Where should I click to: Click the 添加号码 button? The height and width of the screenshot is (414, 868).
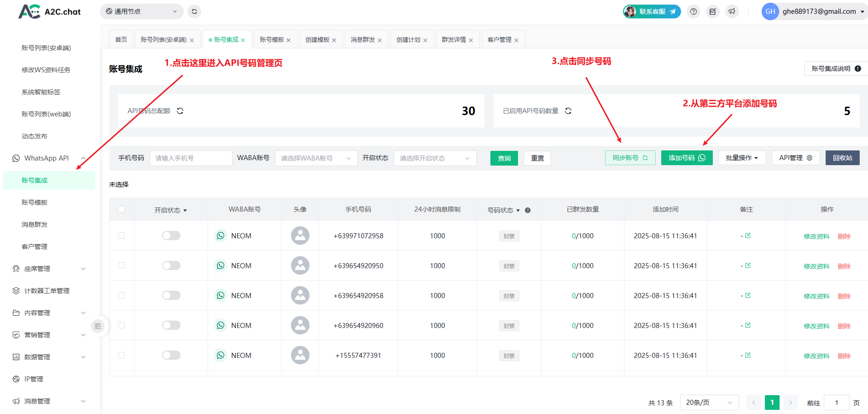pos(687,158)
